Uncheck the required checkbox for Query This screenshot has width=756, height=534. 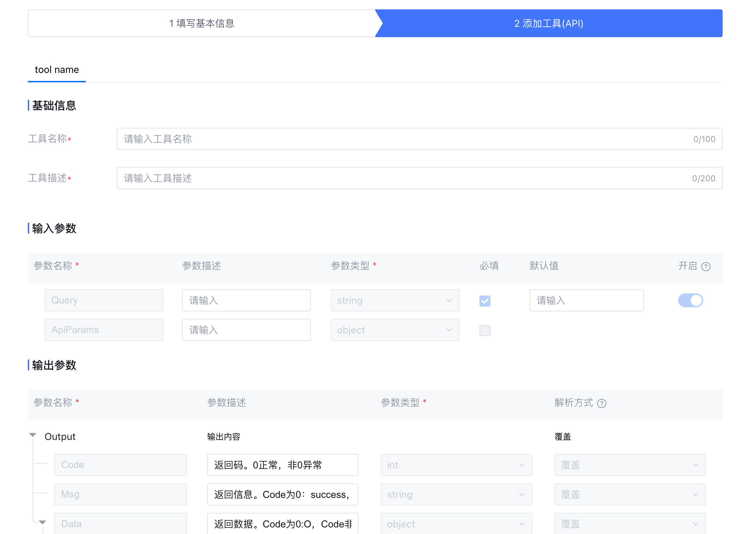point(485,301)
